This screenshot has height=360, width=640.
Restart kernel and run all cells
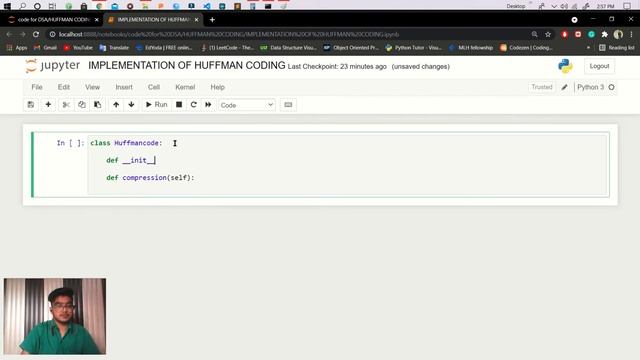pyautogui.click(x=208, y=105)
